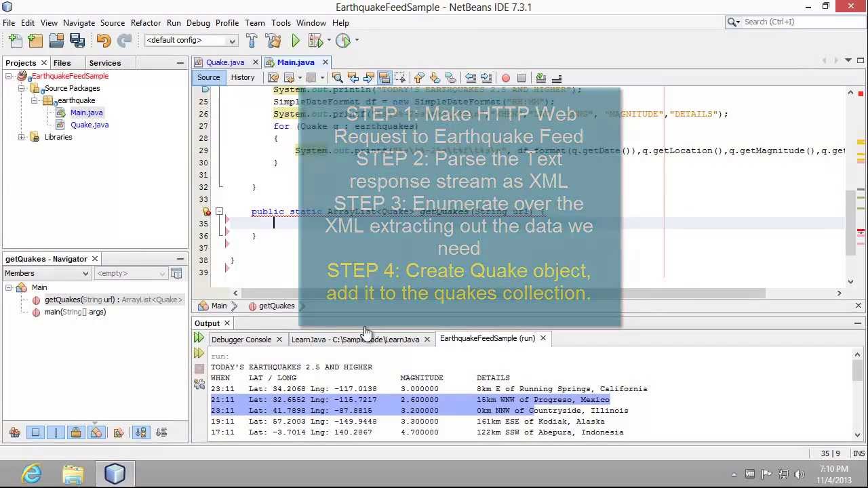
Task: Open File Explorer from taskbar
Action: point(73,474)
